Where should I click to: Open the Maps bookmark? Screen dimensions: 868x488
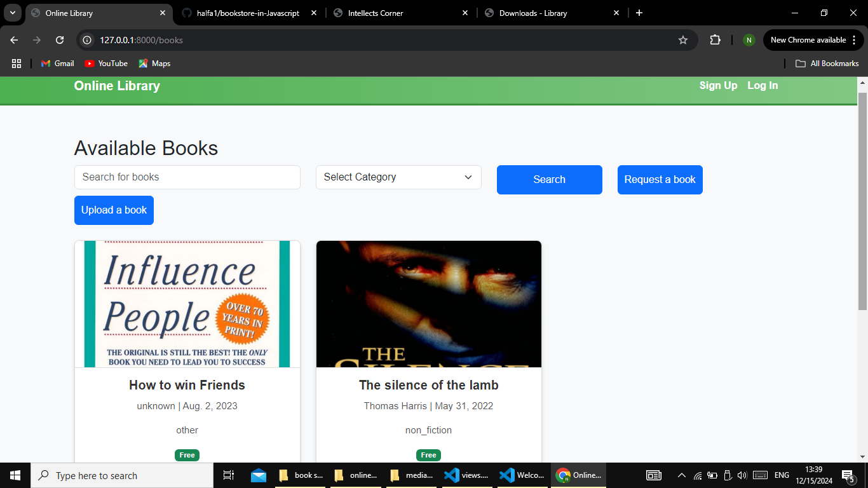(154, 64)
